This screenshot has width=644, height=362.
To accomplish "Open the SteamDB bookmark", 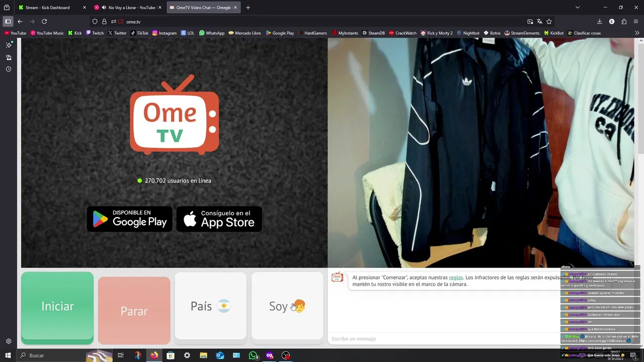I will (x=373, y=33).
